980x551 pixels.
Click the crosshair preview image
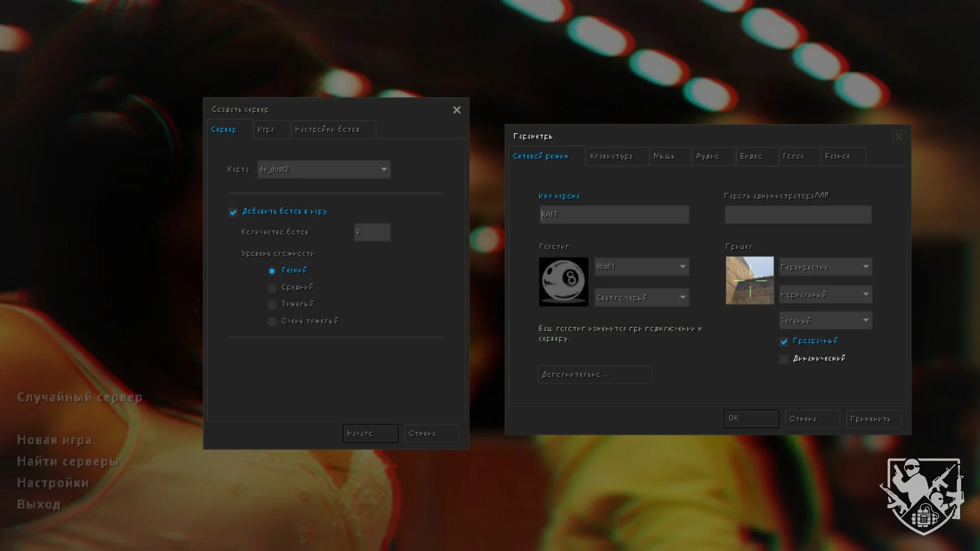tap(749, 280)
